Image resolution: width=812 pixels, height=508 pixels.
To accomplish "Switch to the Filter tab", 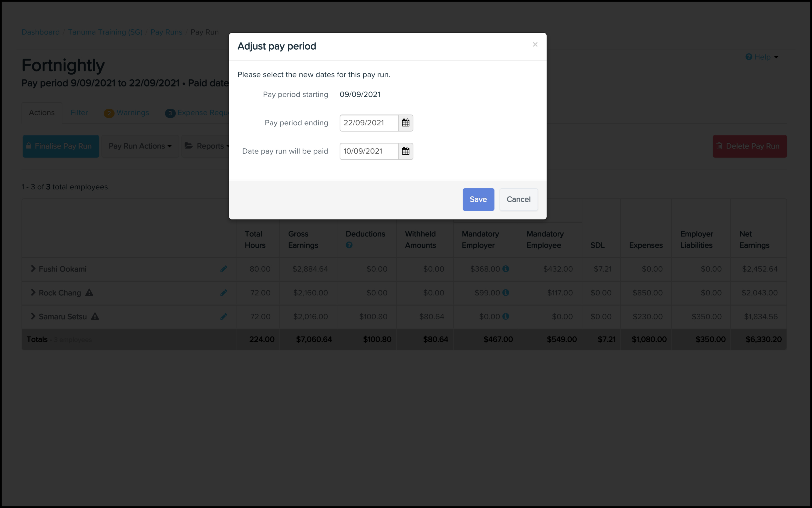I will tap(79, 113).
